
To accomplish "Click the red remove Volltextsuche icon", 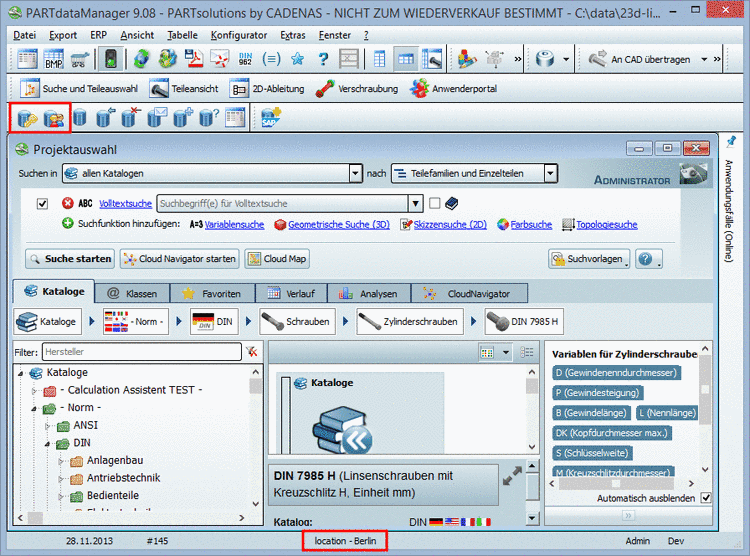I will coord(67,203).
